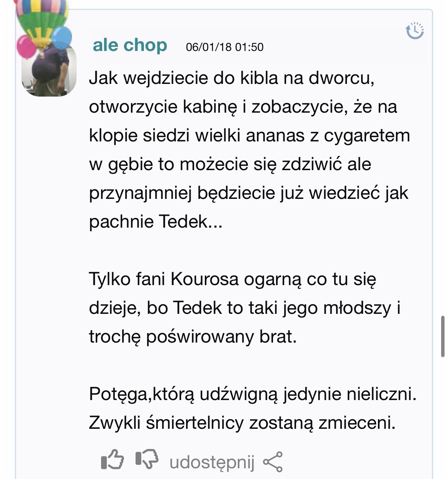The width and height of the screenshot is (448, 479).
Task: Click the vertical scrollbar handle
Action: 443,336
